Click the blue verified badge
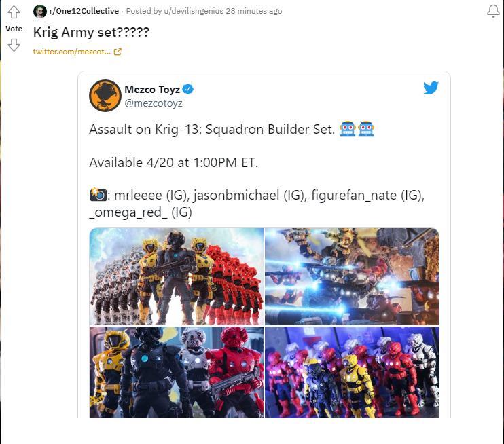Image resolution: width=504 pixels, height=444 pixels. 187,89
